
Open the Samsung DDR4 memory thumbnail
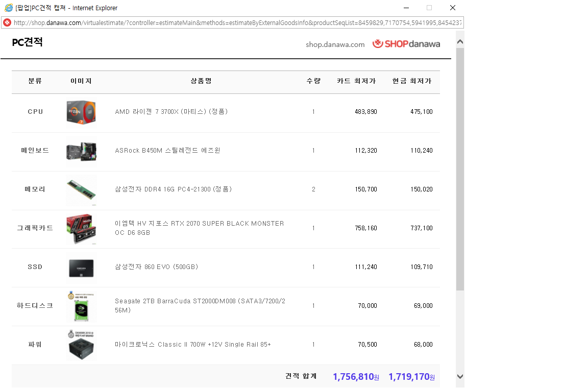click(x=81, y=190)
